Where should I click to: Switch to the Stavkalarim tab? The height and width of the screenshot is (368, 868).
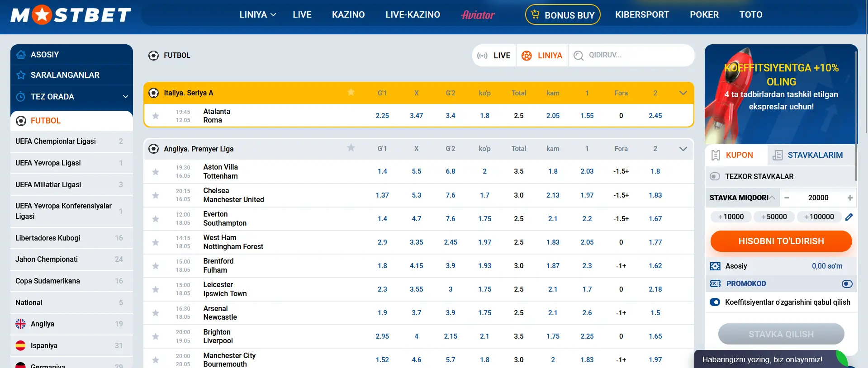click(x=811, y=155)
